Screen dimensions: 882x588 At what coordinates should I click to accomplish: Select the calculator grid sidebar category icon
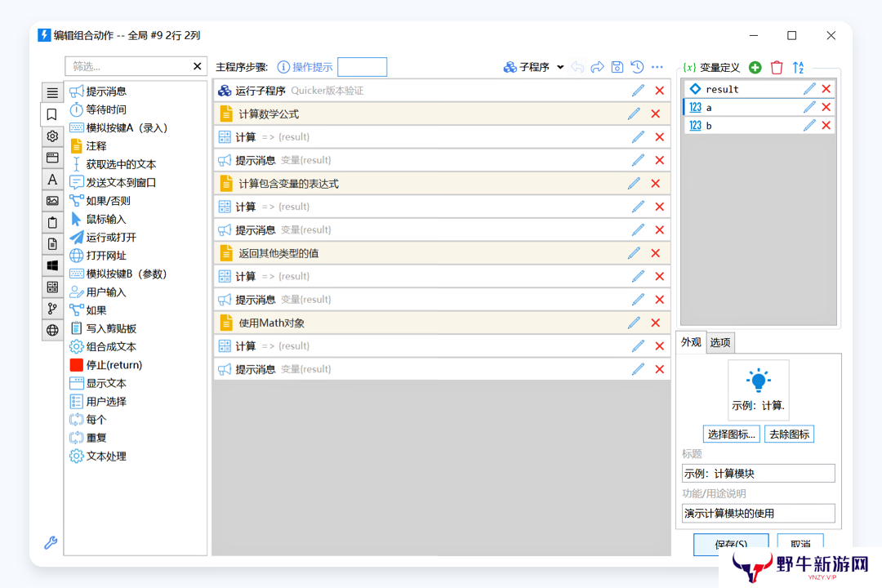point(52,287)
